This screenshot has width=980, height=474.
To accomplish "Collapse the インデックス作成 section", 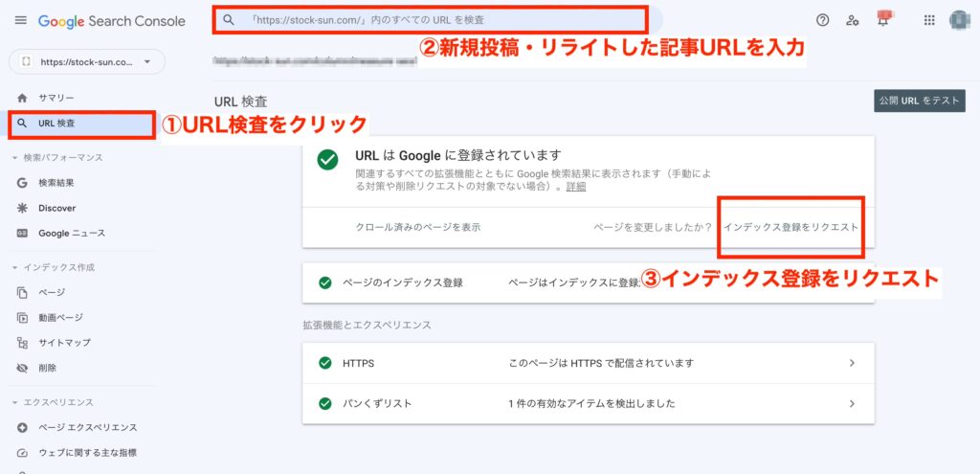I will coord(15,267).
